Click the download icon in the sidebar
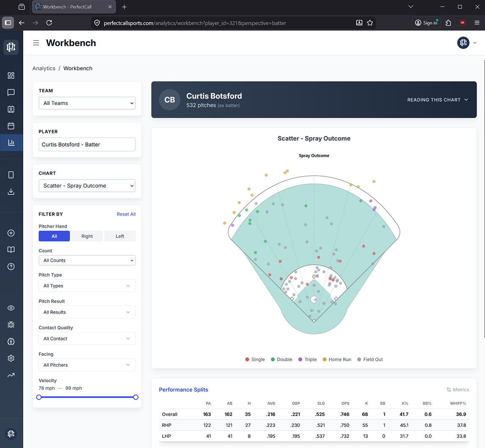Screen dimensions: 485x448 click(x=11, y=191)
